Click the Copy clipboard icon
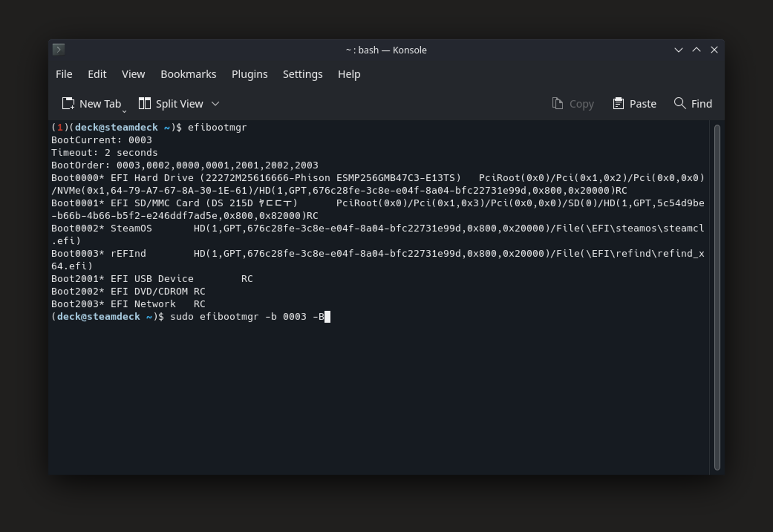This screenshot has width=773, height=532. (557, 104)
